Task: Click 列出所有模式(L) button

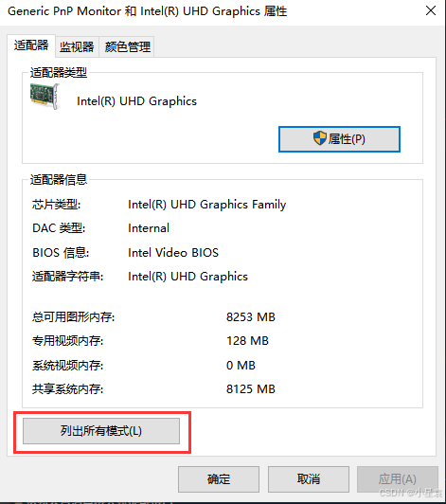Action: click(x=101, y=431)
